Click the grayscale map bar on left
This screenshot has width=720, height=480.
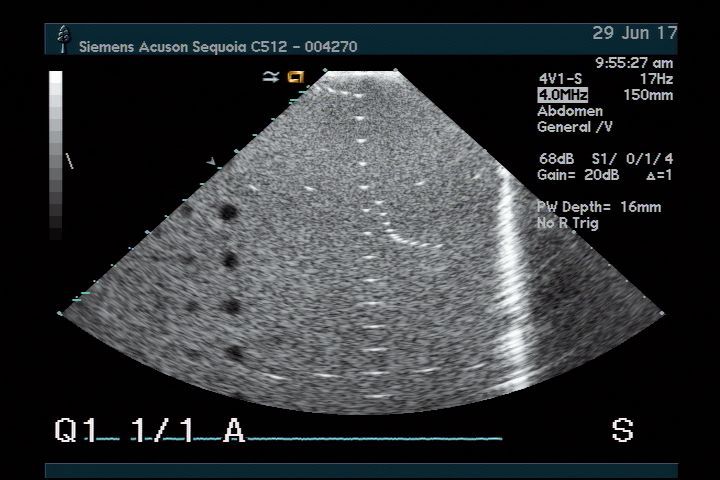(56, 155)
